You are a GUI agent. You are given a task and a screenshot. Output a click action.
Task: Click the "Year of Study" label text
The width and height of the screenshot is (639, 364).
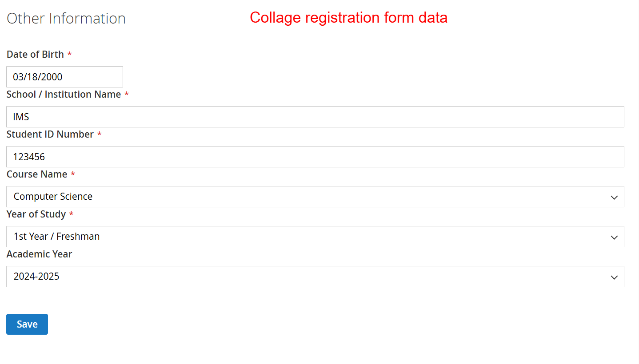click(36, 214)
